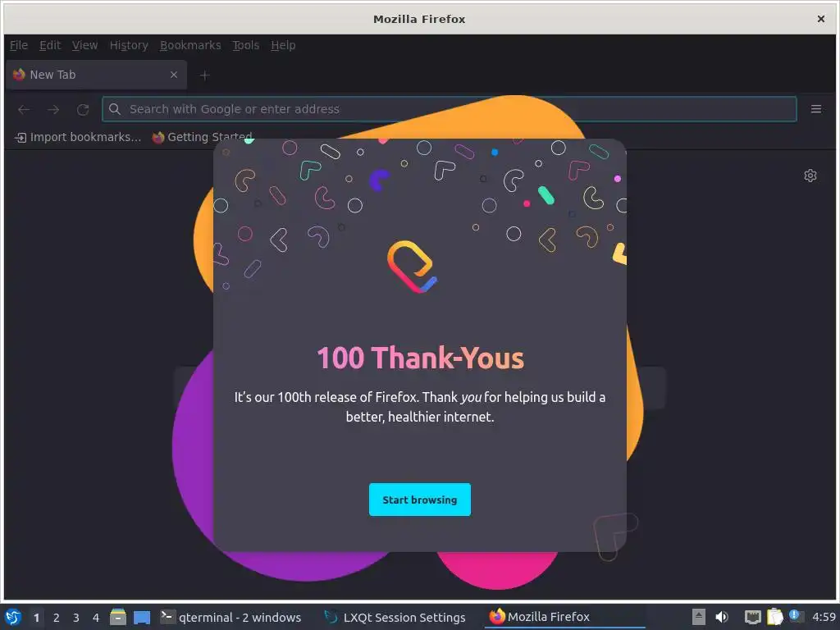Open the volume control tray icon
This screenshot has height=630, width=840.
(x=722, y=617)
